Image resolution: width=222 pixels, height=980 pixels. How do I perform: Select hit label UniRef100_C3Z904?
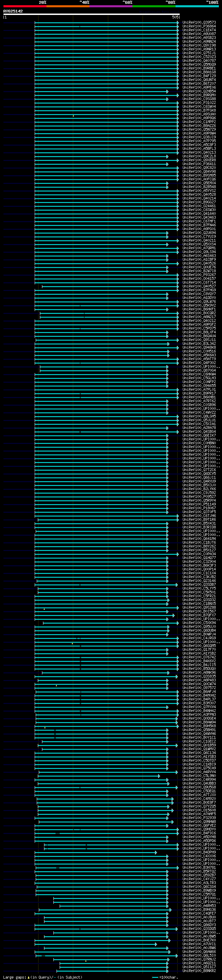click(x=199, y=561)
